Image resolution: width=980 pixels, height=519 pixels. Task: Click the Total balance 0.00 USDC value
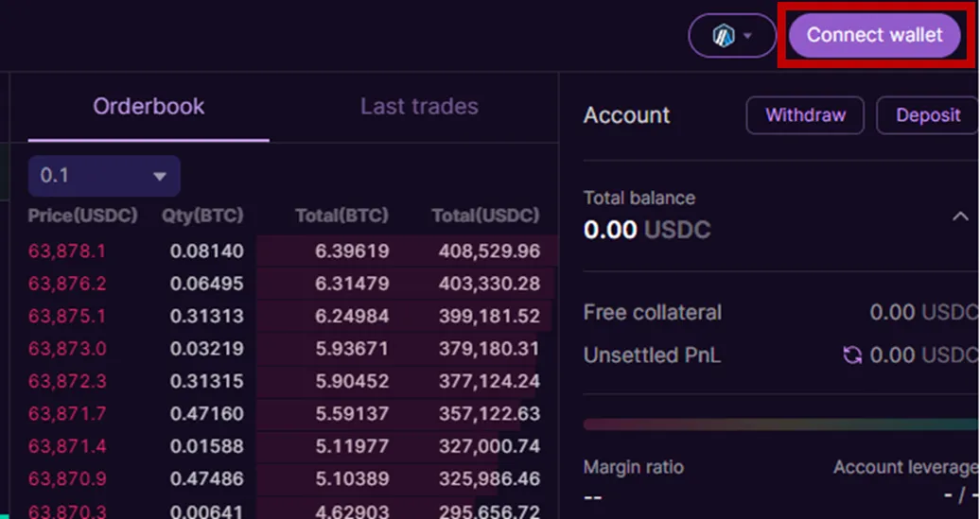coord(647,230)
